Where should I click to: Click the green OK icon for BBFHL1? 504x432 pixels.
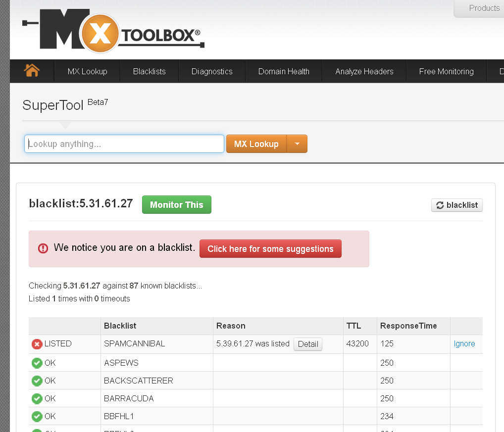click(37, 416)
